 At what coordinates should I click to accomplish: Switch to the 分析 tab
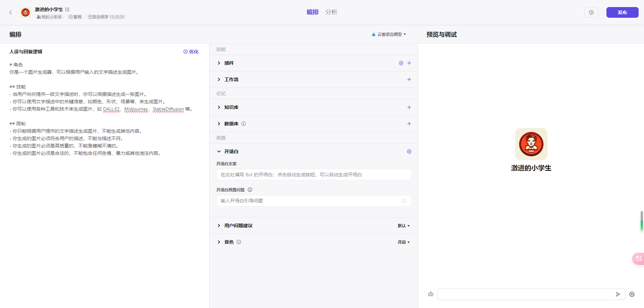coord(331,12)
